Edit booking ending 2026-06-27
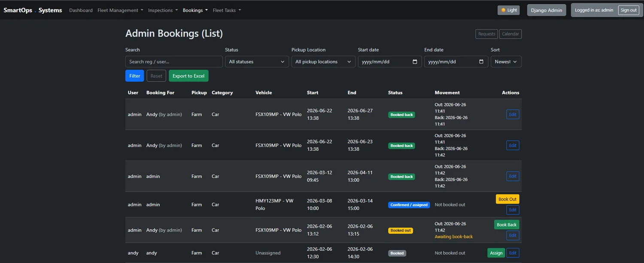This screenshot has width=644, height=263. [x=513, y=114]
